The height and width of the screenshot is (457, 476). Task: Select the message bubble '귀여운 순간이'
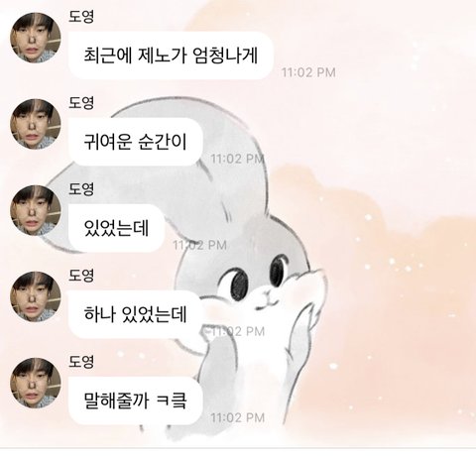pos(135,142)
